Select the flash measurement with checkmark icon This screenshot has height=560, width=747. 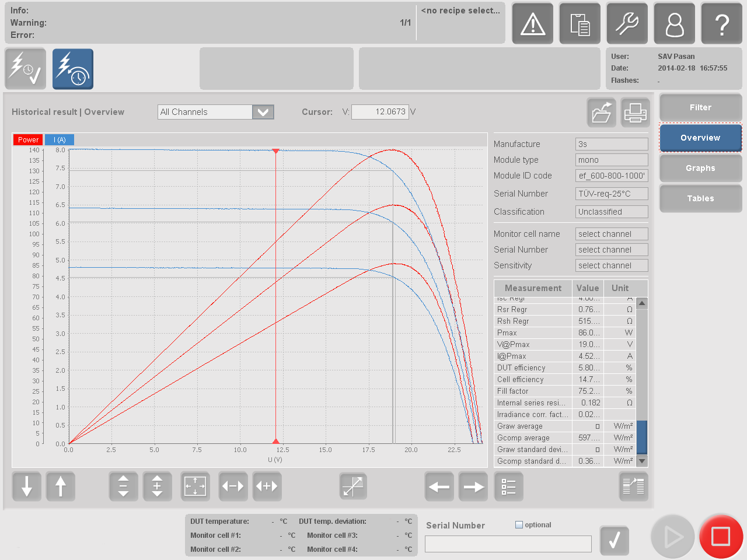tap(26, 69)
